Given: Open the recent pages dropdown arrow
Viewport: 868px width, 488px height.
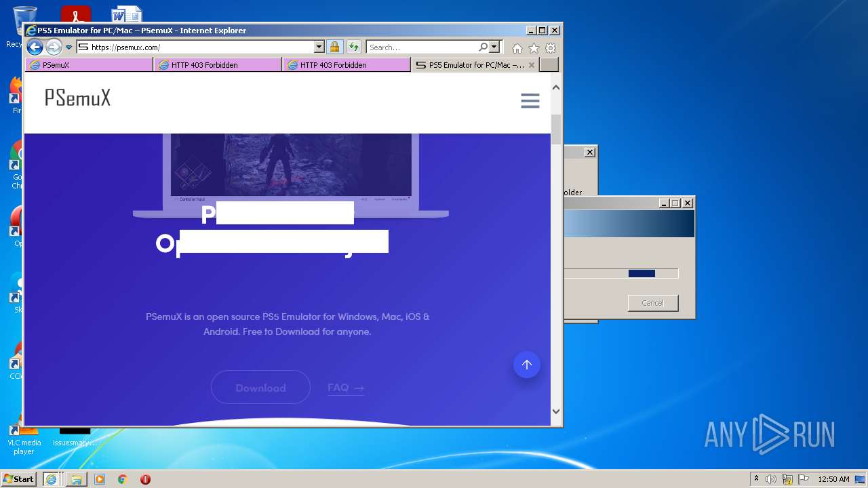Looking at the screenshot, I should pos(68,47).
